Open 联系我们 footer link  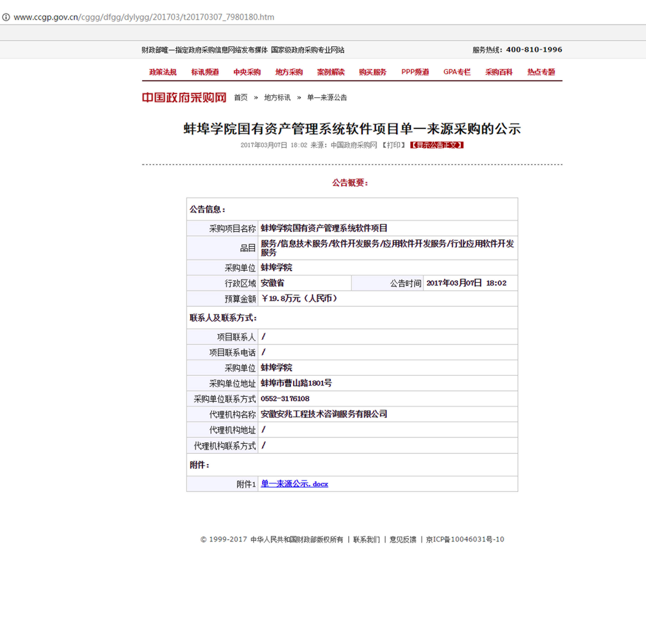click(x=366, y=539)
